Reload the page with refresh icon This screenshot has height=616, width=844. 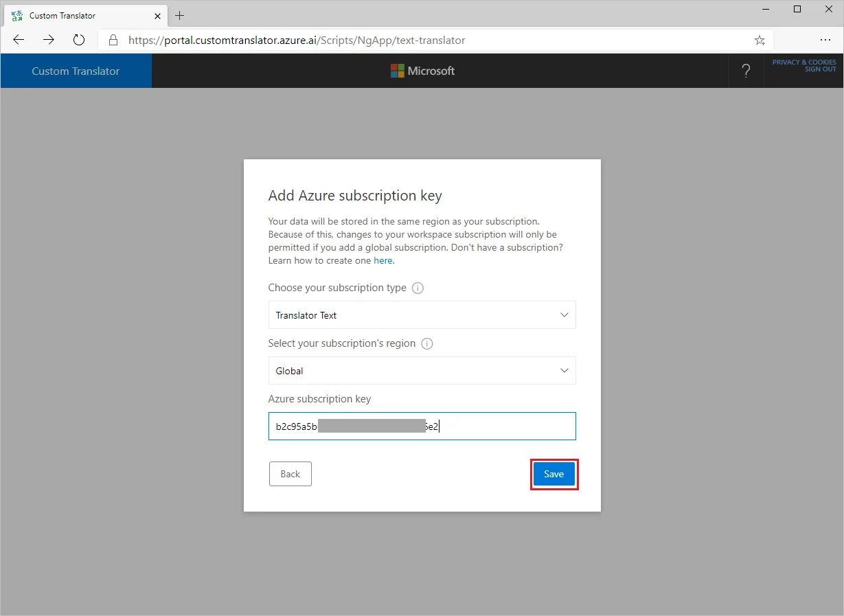click(79, 40)
